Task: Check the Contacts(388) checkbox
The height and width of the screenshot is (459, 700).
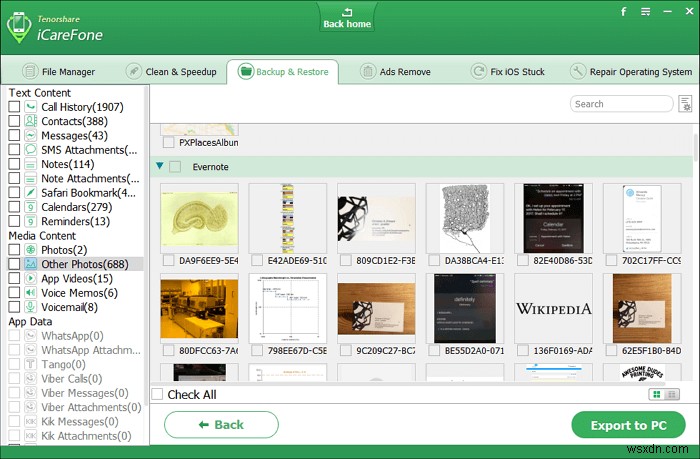Action: pyautogui.click(x=14, y=121)
